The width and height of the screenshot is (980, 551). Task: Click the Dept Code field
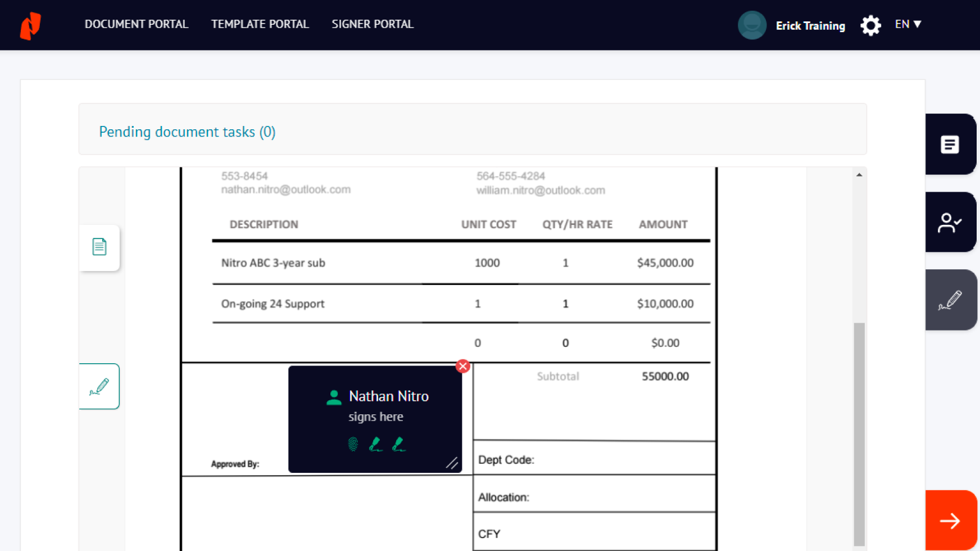point(594,458)
